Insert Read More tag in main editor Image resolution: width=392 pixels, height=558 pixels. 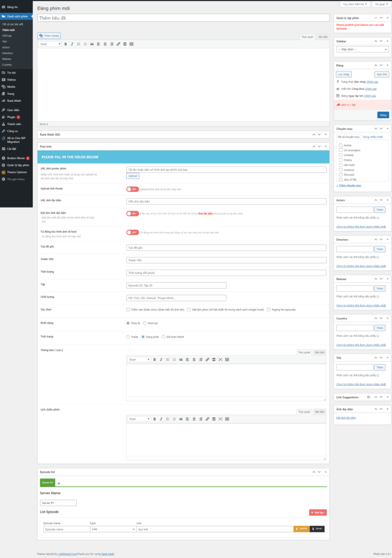click(125, 44)
